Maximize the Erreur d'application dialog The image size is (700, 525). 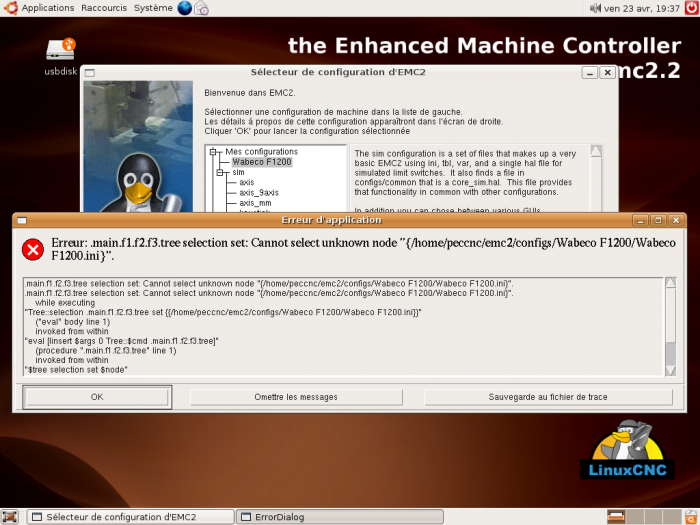pos(658,220)
